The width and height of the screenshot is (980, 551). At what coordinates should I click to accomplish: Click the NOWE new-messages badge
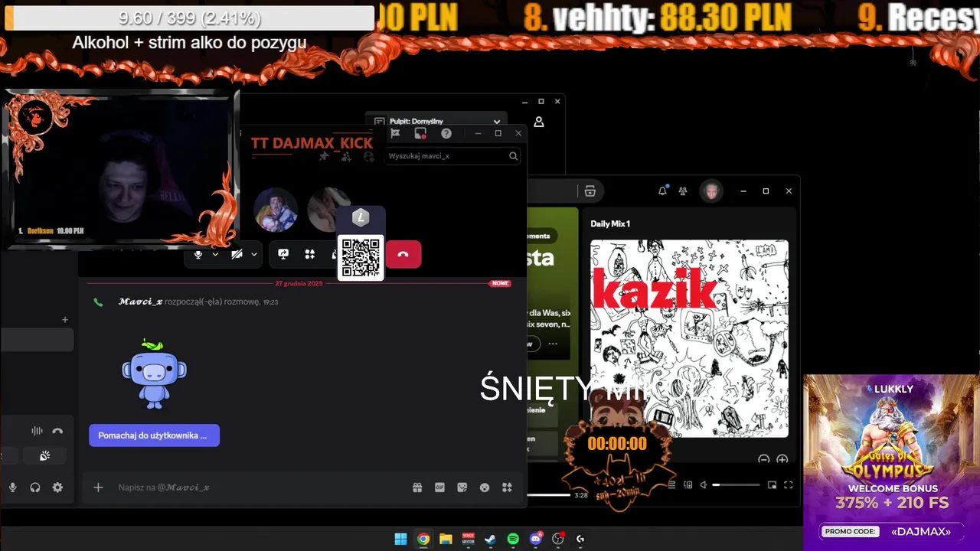click(x=501, y=283)
